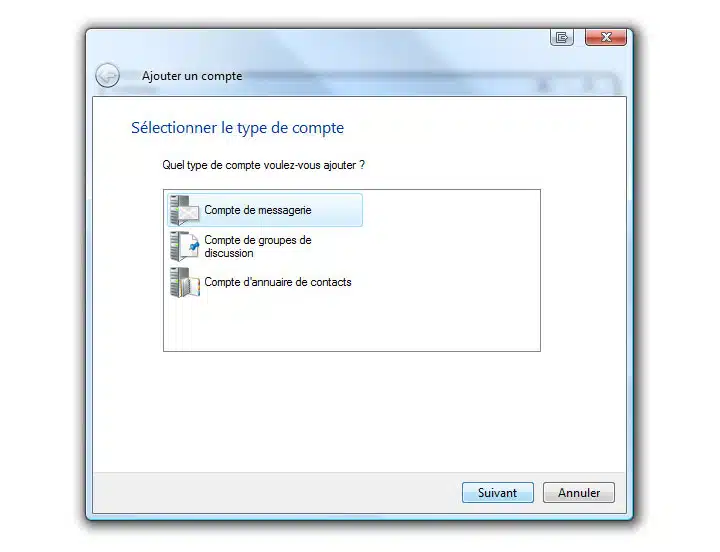Click empty list space right of Compte de messagerie
Screen dimensions: 720x552
[x=450, y=210]
